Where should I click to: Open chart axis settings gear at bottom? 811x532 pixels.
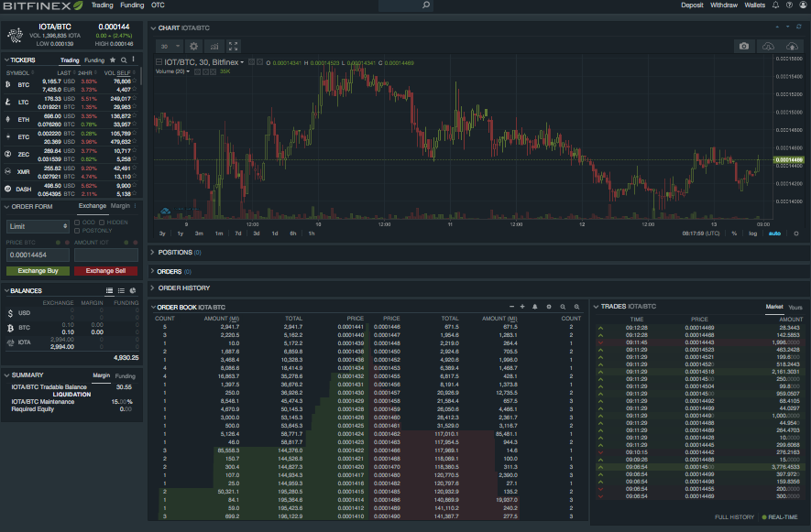click(796, 233)
